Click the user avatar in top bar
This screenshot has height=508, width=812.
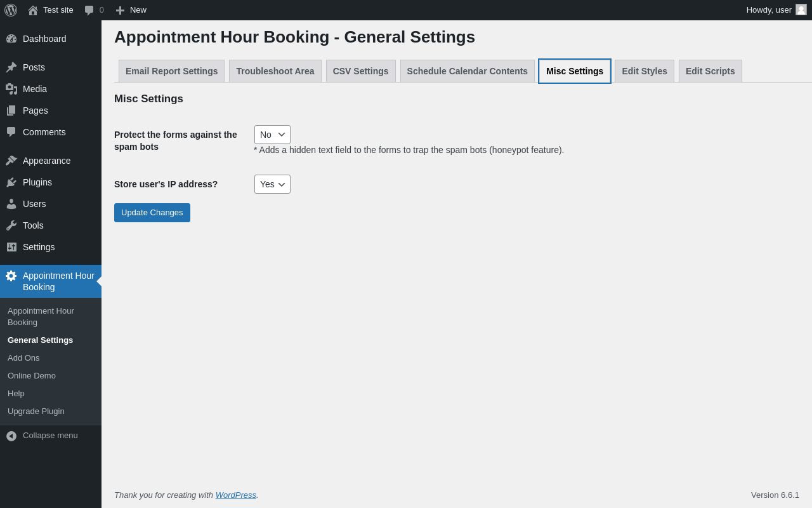coord(801,10)
